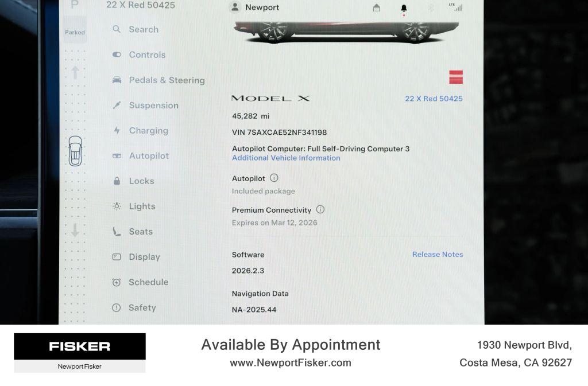The height and width of the screenshot is (386, 588).
Task: Open the Schedule clock icon entry
Action: [x=117, y=282]
